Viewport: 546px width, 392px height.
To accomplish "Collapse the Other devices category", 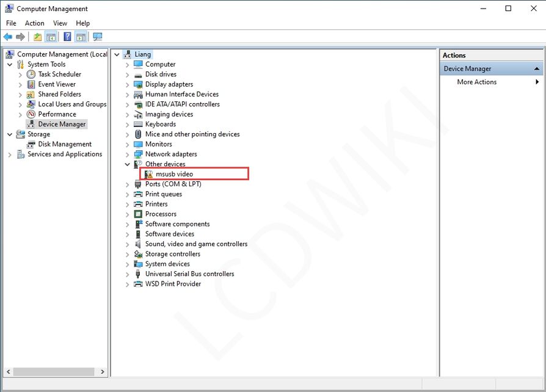I will [x=128, y=164].
